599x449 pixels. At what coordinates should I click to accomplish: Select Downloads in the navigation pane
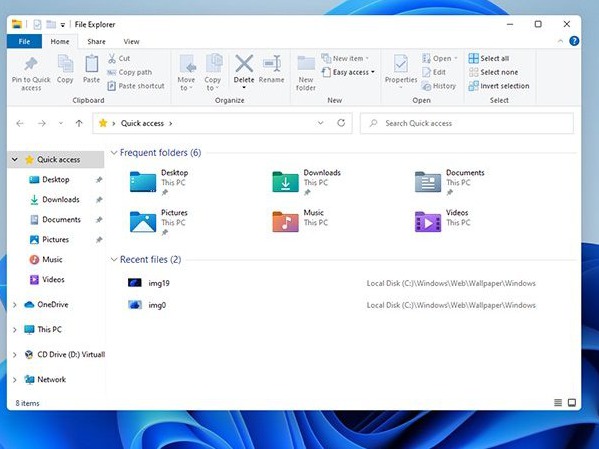[x=61, y=199]
